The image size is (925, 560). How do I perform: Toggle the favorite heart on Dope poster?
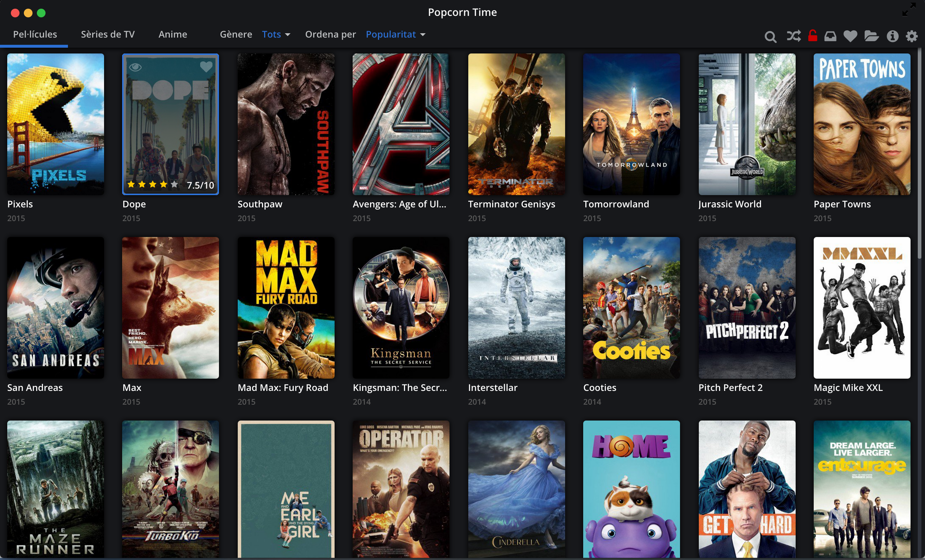206,67
